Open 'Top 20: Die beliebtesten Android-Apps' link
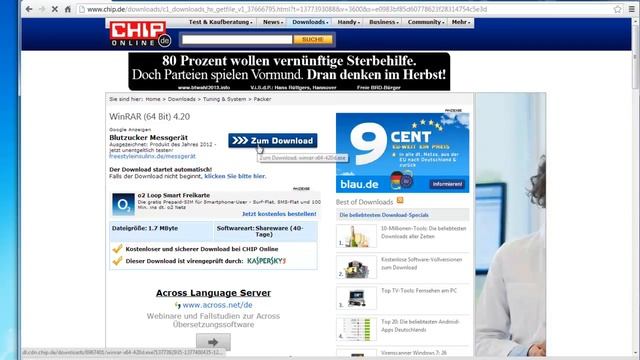Image resolution: width=640 pixels, height=360 pixels. [x=420, y=326]
